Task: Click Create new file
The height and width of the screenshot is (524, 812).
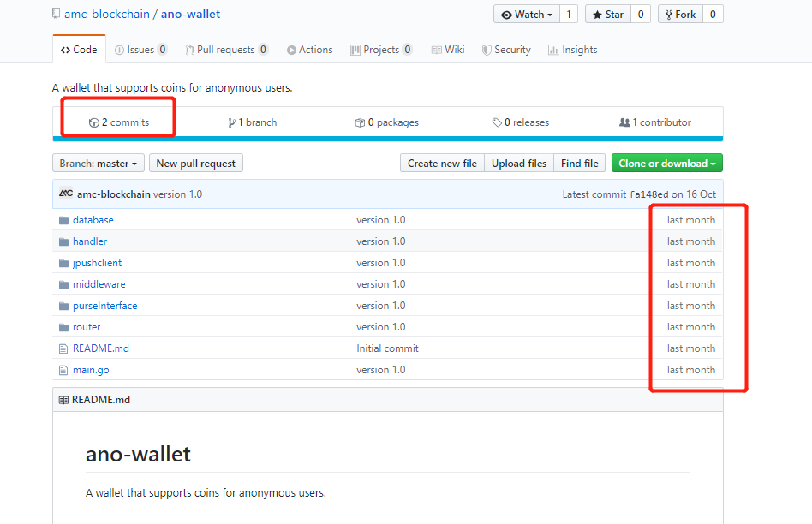Action: [442, 163]
